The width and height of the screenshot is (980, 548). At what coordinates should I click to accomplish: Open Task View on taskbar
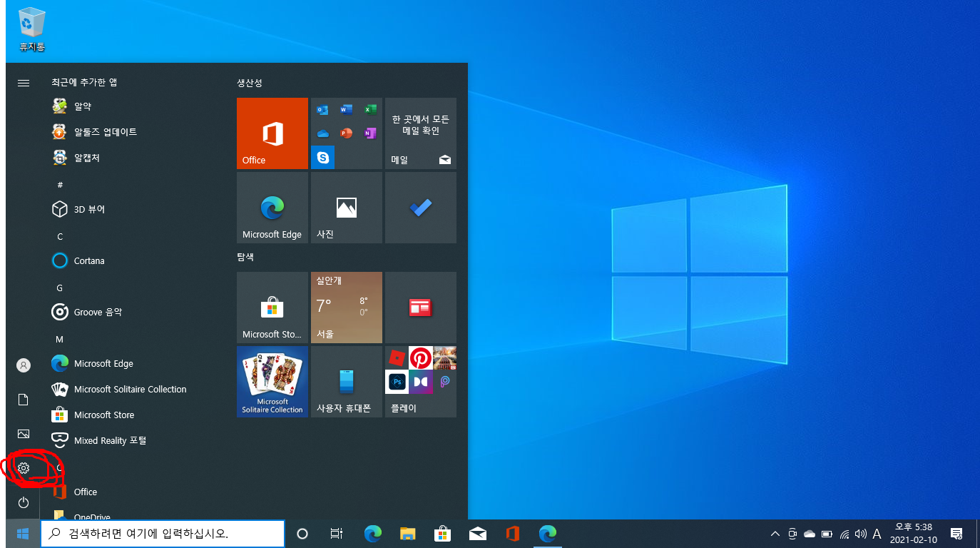[337, 533]
